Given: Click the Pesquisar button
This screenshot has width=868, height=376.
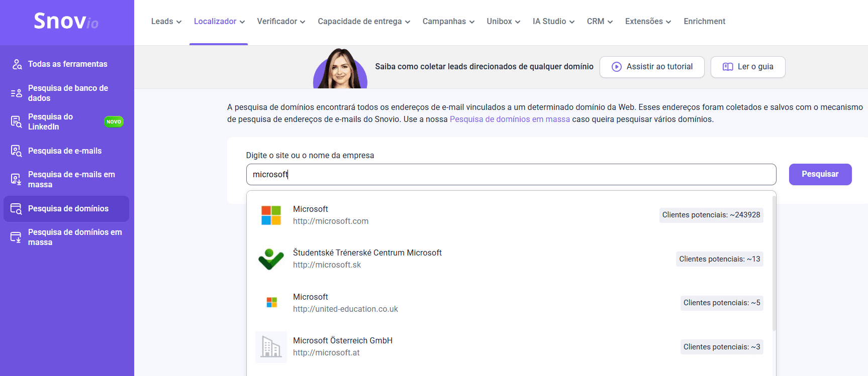Looking at the screenshot, I should (820, 174).
